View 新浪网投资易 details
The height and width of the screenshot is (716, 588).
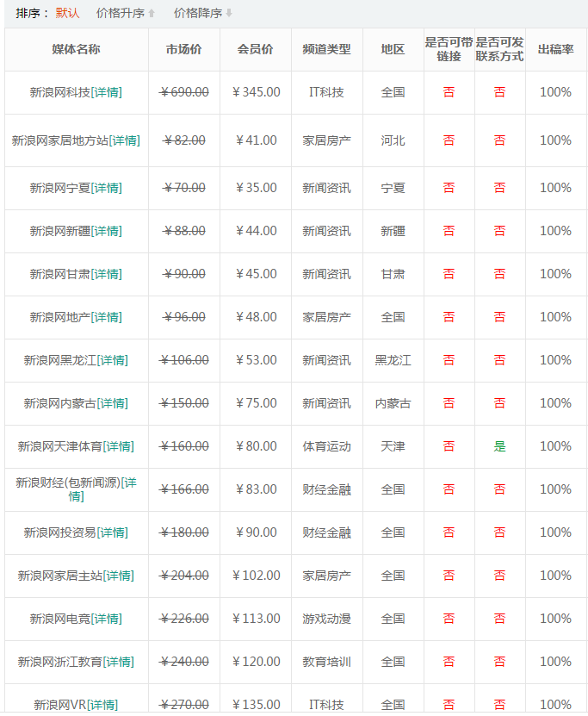113,532
